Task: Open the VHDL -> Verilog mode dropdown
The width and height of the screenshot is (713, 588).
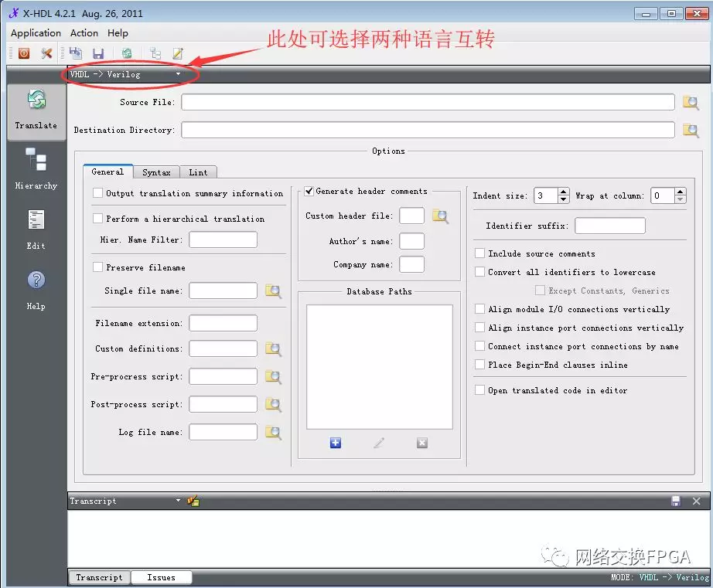Action: click(x=125, y=74)
